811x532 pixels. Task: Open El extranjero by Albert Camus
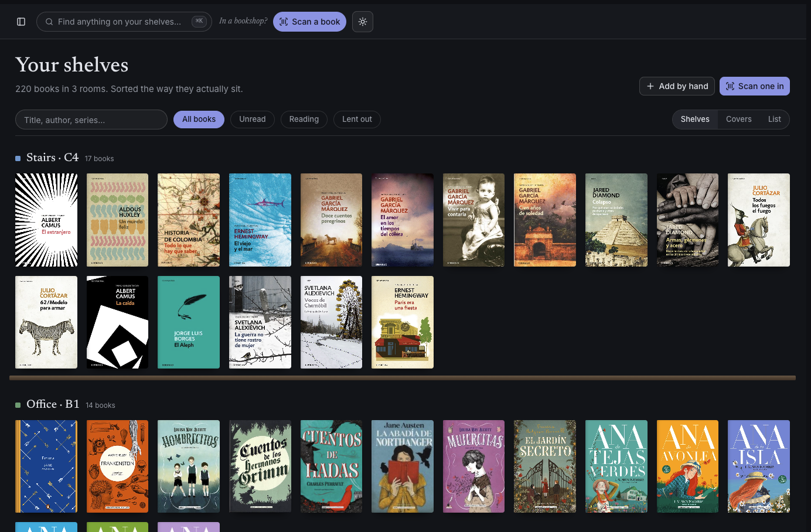click(46, 220)
